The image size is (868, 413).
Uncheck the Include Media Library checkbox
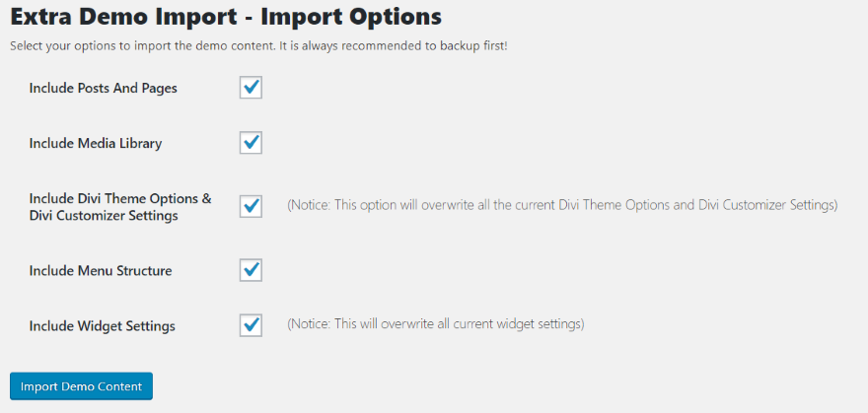[x=251, y=143]
